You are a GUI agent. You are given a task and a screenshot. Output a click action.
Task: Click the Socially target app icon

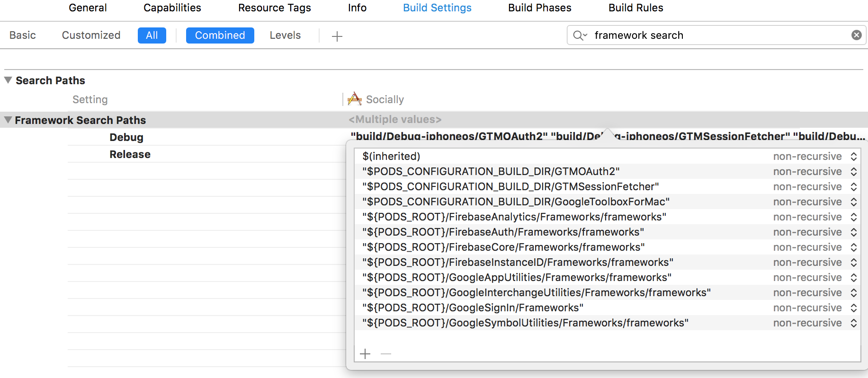354,99
